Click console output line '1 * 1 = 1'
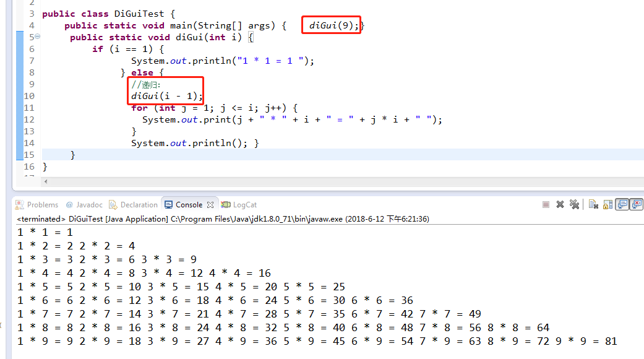Image resolution: width=644 pixels, height=359 pixels. pyautogui.click(x=45, y=233)
